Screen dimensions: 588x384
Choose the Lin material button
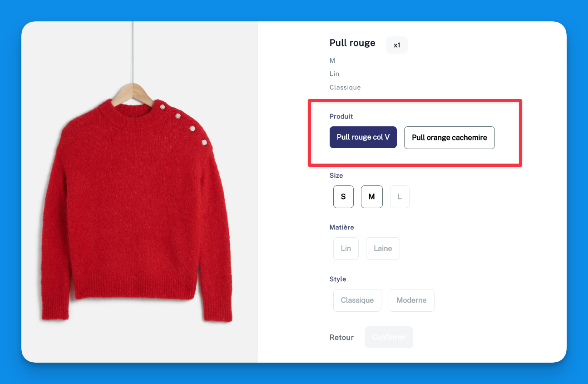[346, 249]
